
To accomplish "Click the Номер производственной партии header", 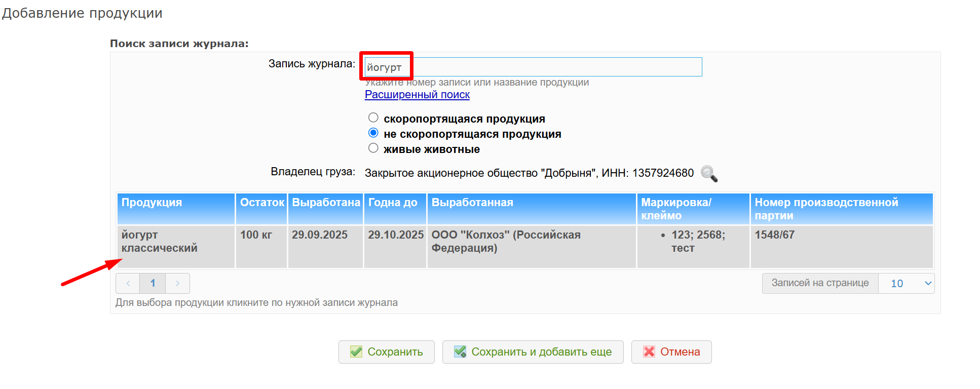I will (x=841, y=209).
